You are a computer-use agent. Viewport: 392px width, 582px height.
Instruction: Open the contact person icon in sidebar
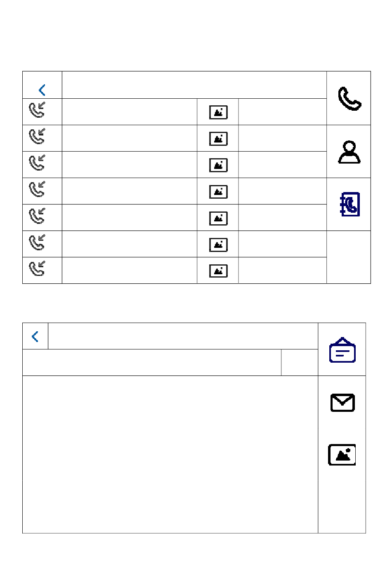click(349, 152)
